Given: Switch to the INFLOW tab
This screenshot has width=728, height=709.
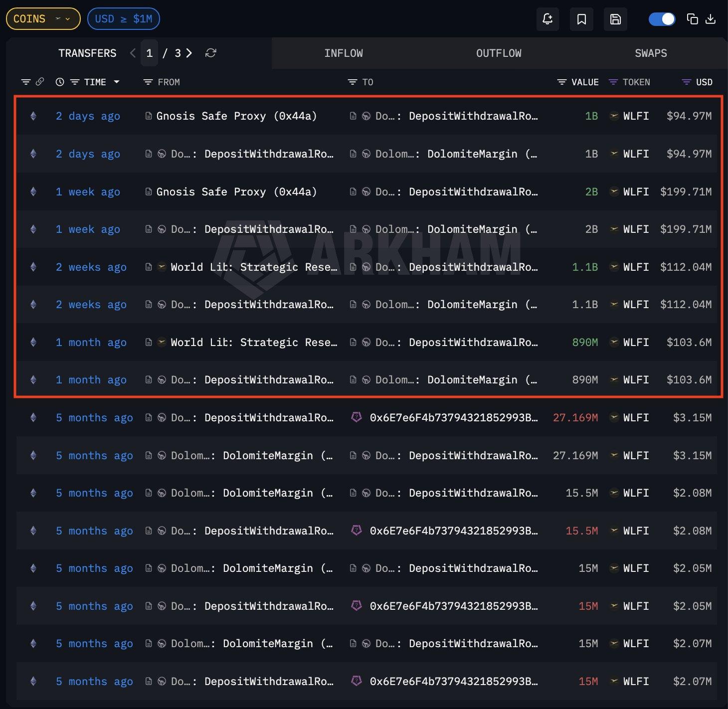Looking at the screenshot, I should pyautogui.click(x=344, y=53).
